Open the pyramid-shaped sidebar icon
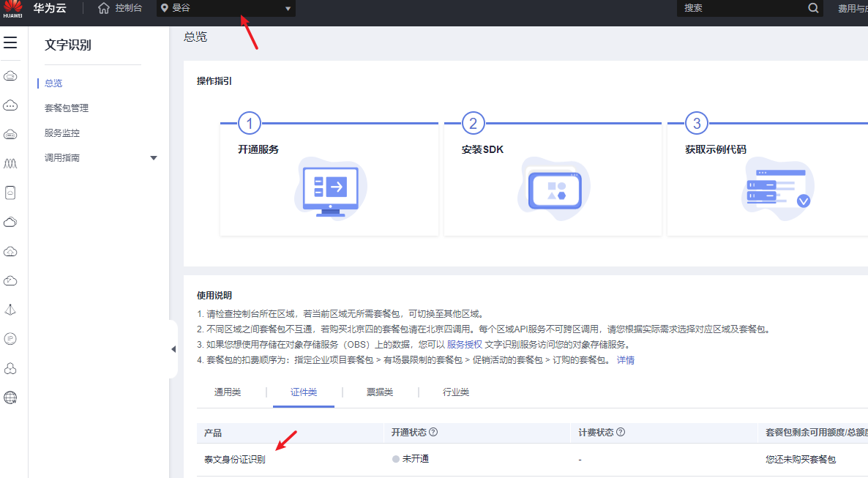Viewport: 868px width, 478px height. tap(10, 310)
